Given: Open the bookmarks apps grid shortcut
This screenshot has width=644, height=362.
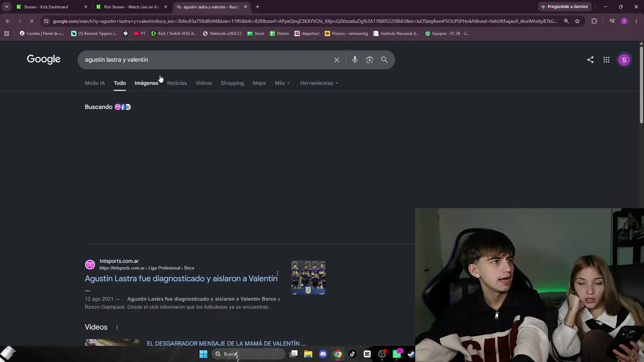Looking at the screenshot, I should pos(7,34).
